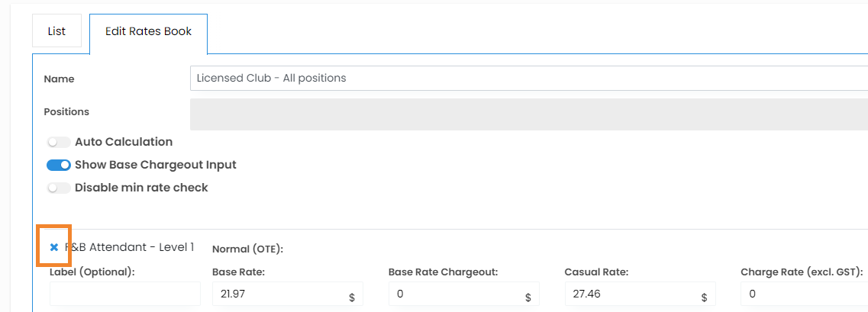Click the Name field with Licensed Club text
The width and height of the screenshot is (868, 312).
(528, 78)
